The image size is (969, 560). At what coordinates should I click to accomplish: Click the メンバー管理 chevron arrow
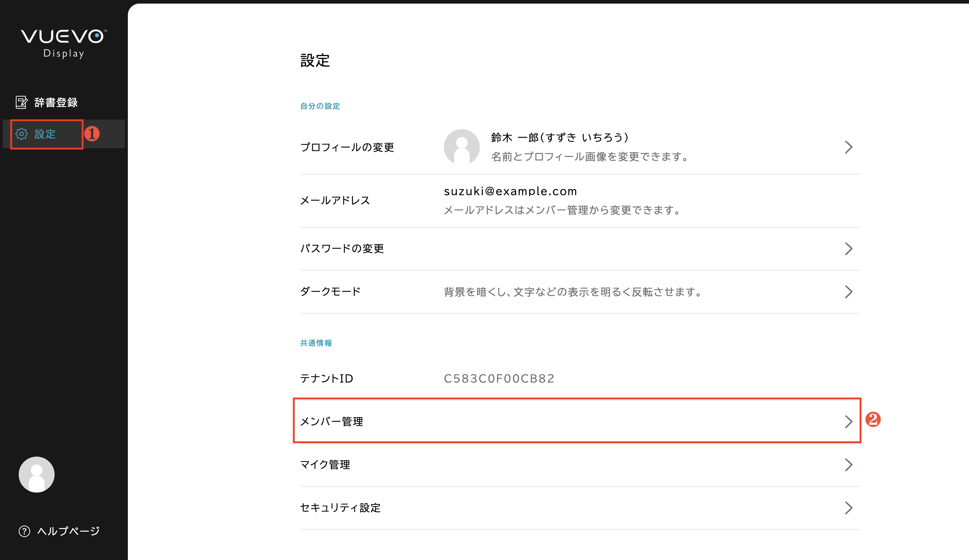click(x=848, y=422)
